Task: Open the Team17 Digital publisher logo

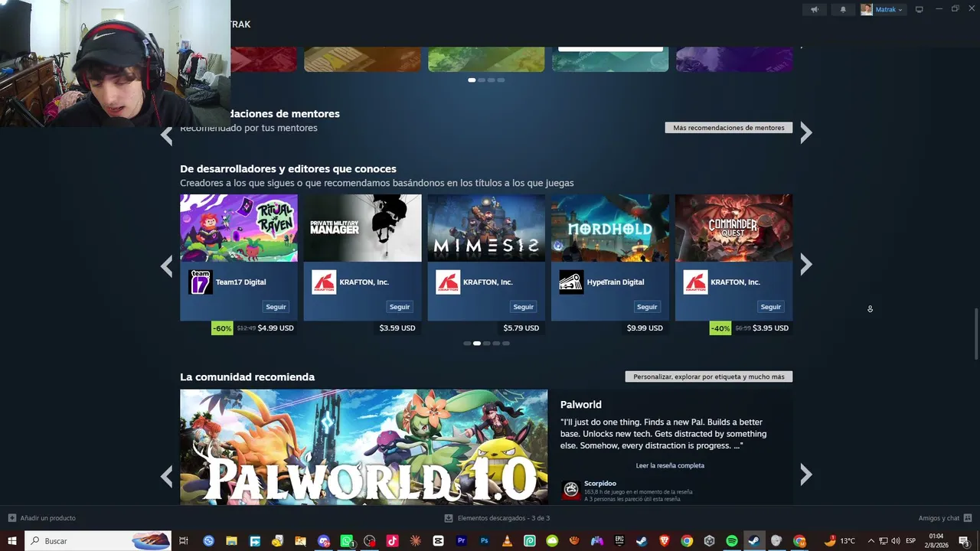Action: point(201,282)
